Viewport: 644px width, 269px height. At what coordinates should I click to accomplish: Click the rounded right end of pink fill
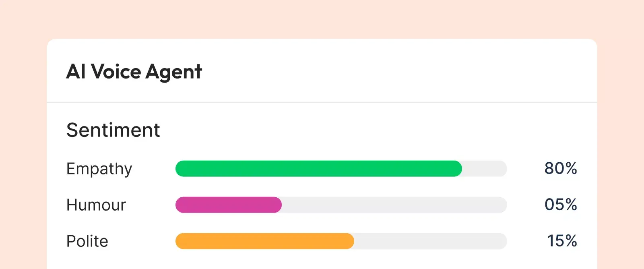278,205
